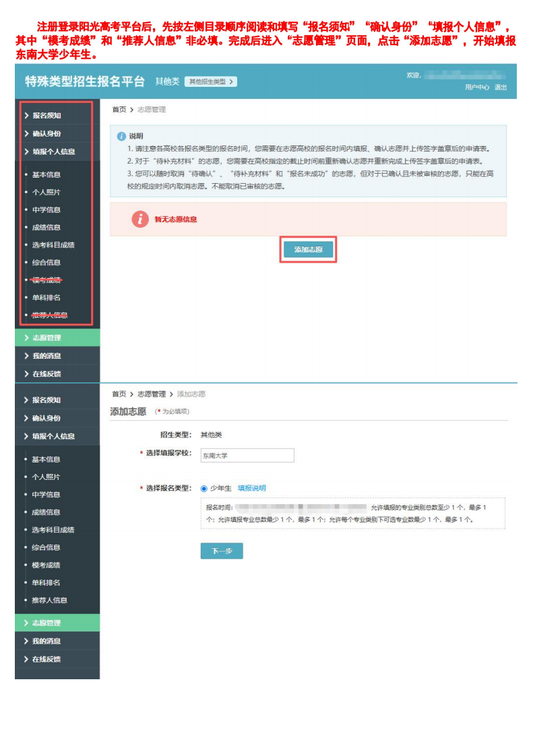
Task: Click the 添加志愿 form heading
Action: pyautogui.click(x=128, y=411)
